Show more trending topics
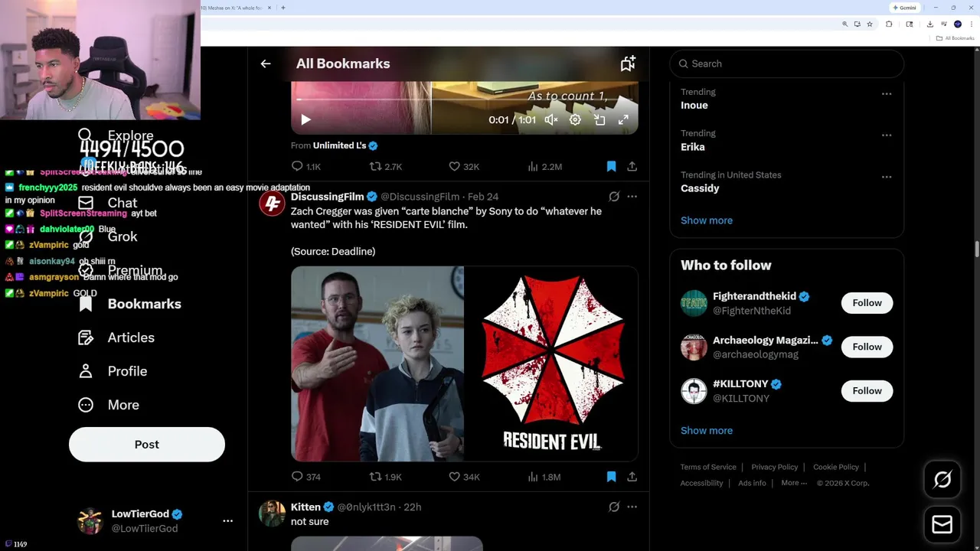Screen dimensions: 980x551 [707, 220]
